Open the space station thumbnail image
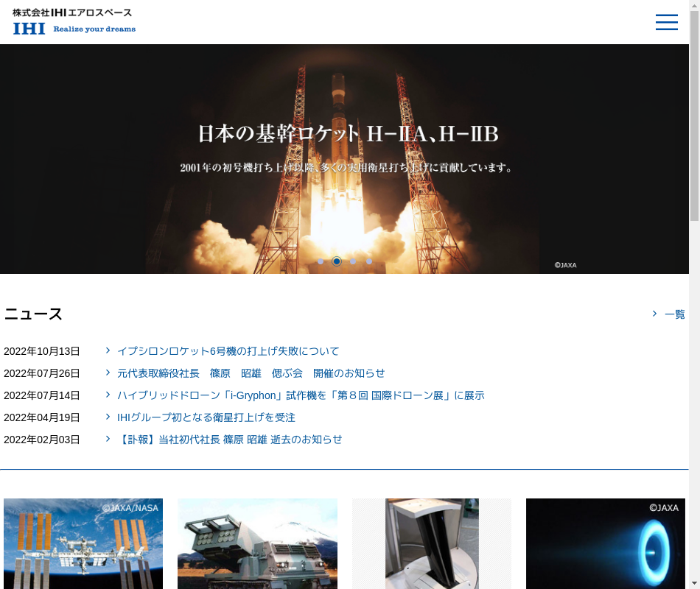This screenshot has width=700, height=589. coord(83,543)
